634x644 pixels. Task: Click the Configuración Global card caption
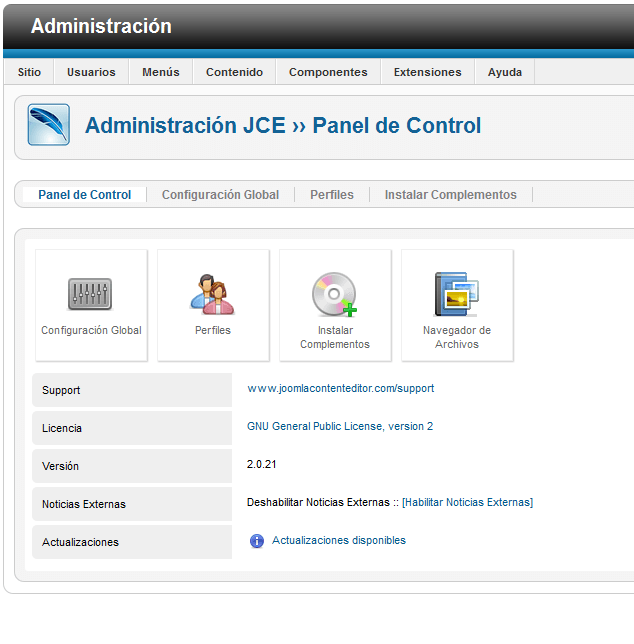point(91,330)
